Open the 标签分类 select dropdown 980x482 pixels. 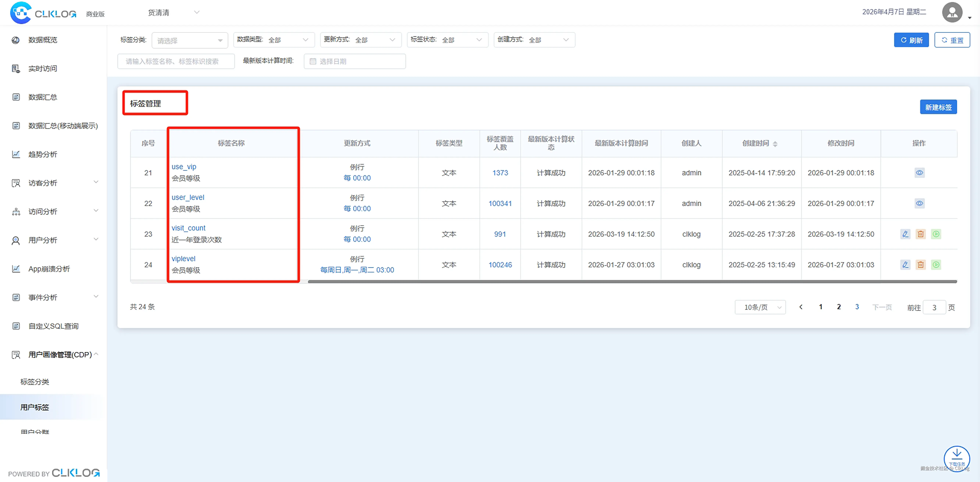click(190, 40)
